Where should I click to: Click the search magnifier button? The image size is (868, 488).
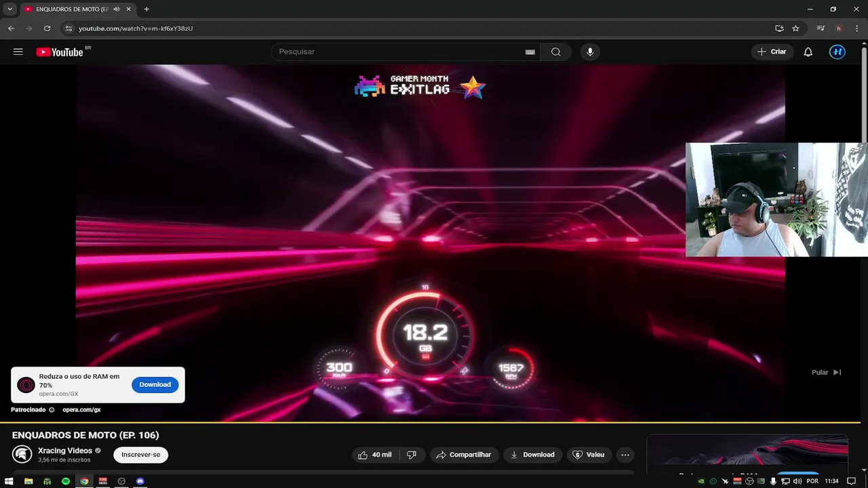556,52
